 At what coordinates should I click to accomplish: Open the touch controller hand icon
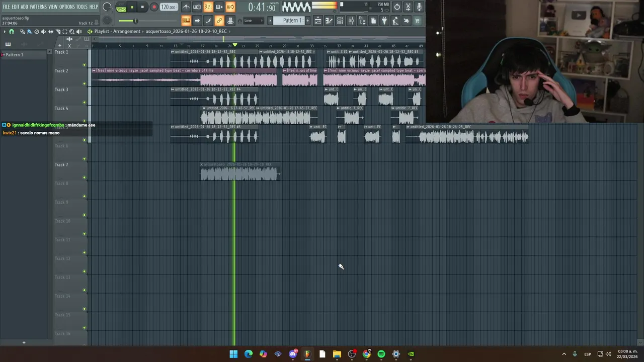click(x=407, y=21)
